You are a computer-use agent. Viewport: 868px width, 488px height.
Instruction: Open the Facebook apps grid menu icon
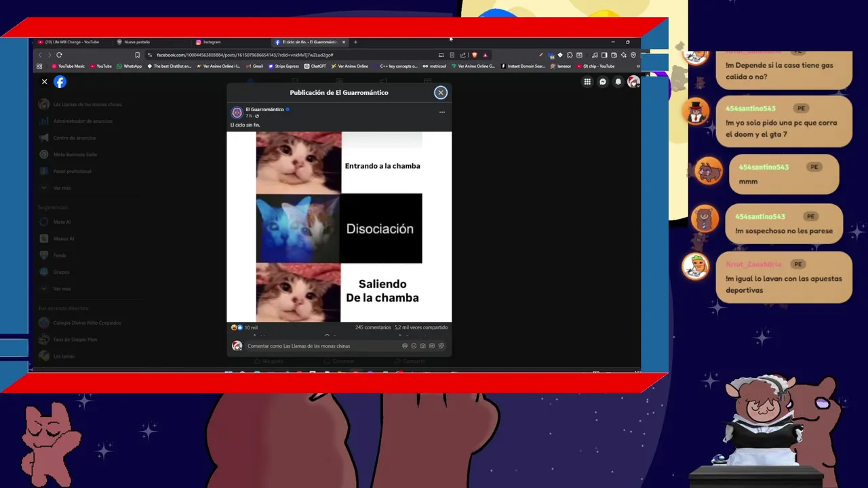click(587, 82)
